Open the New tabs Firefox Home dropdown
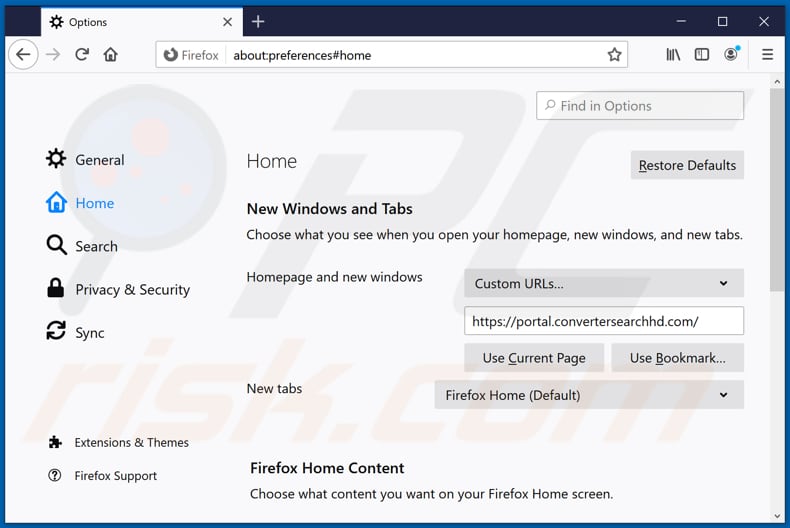Viewport: 790px width, 528px height. pyautogui.click(x=588, y=395)
